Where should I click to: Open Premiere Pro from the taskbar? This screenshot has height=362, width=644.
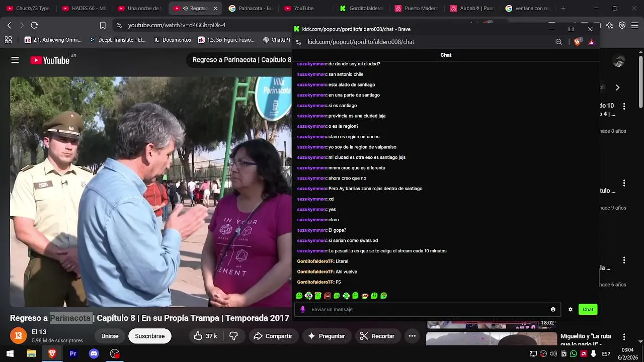click(x=73, y=353)
